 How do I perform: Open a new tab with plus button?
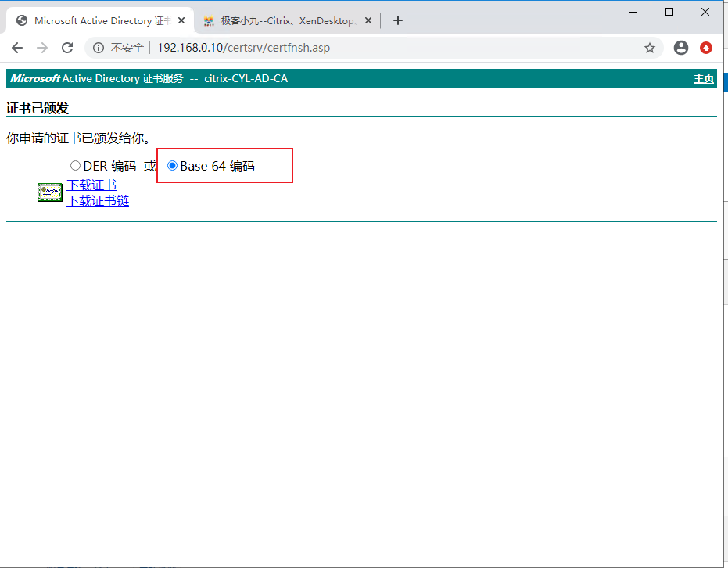397,21
